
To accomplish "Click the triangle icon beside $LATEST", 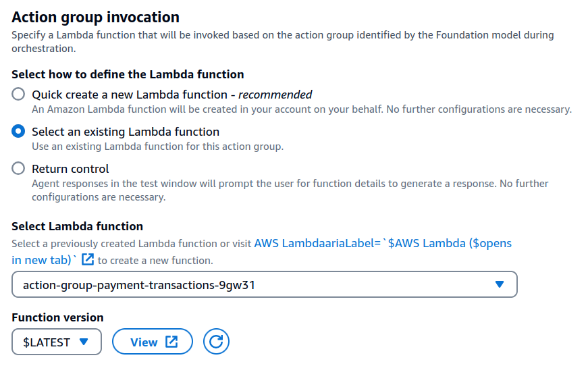I will point(84,342).
